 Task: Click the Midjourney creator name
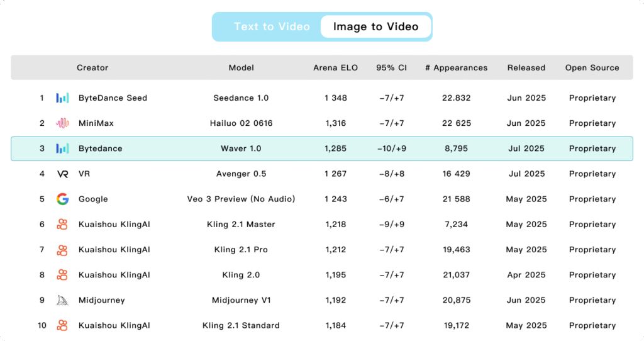click(101, 300)
